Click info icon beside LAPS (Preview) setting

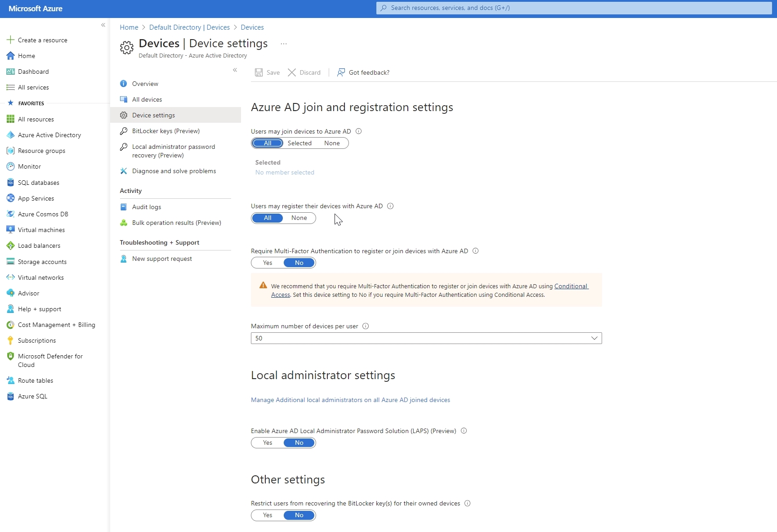tap(464, 431)
